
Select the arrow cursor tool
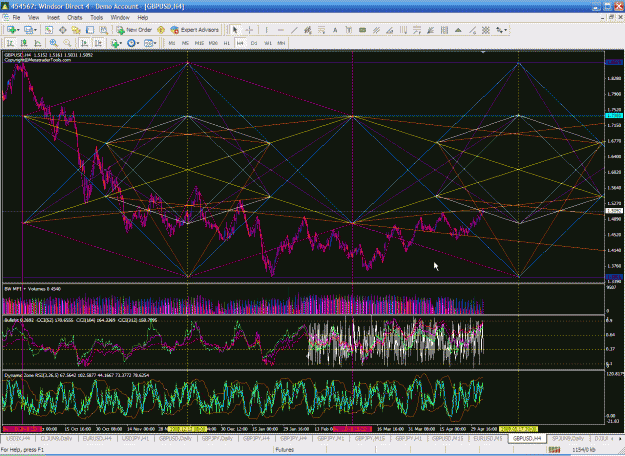235,30
